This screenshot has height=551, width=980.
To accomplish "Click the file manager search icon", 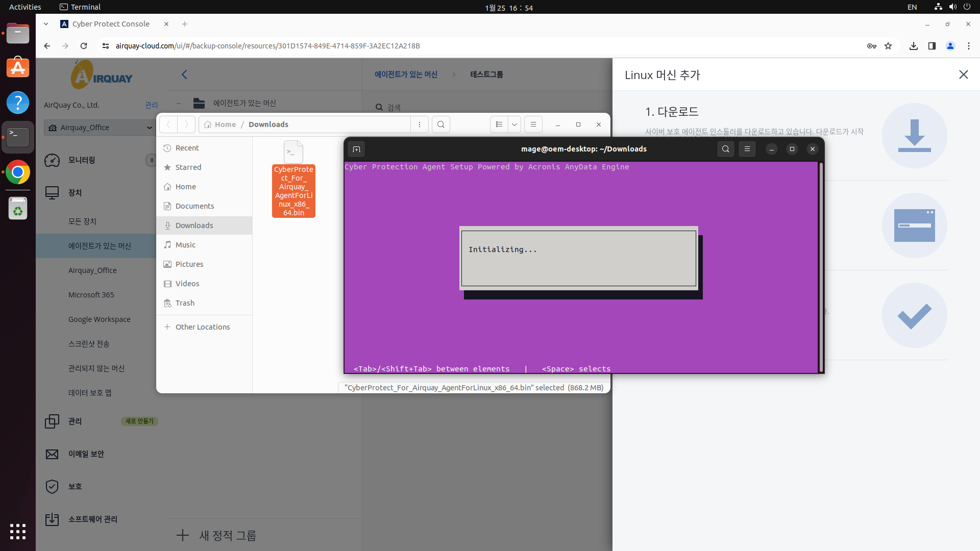I will [x=441, y=124].
